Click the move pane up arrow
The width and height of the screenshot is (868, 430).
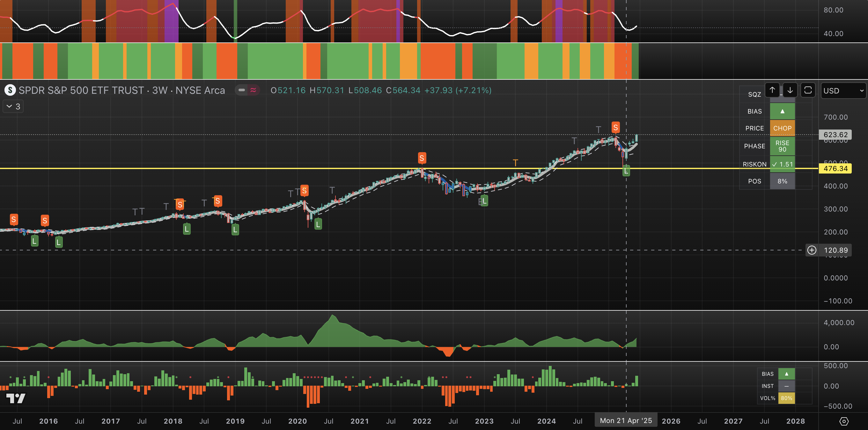(x=772, y=90)
